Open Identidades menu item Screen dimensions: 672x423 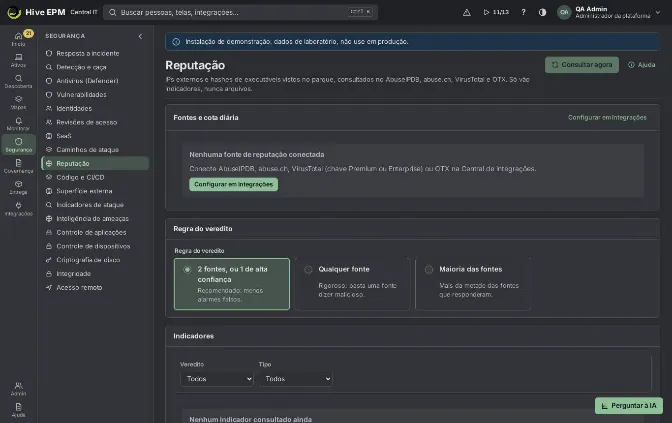point(95,108)
